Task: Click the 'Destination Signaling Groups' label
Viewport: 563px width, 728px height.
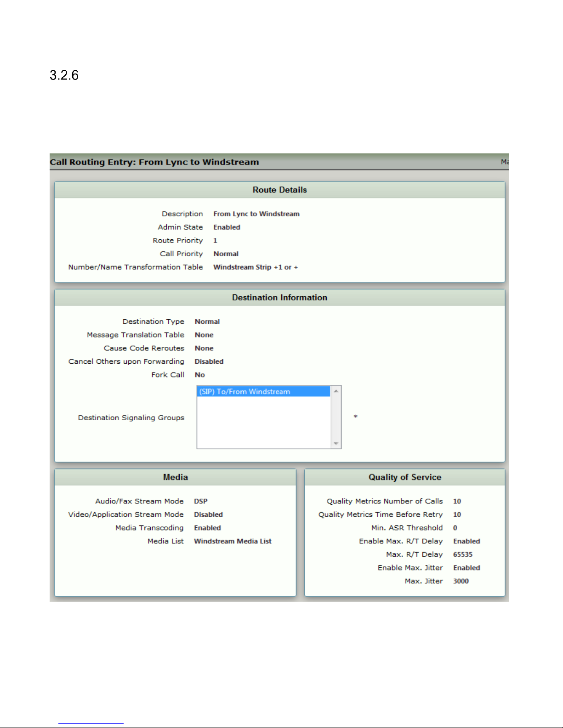Action: coord(131,418)
